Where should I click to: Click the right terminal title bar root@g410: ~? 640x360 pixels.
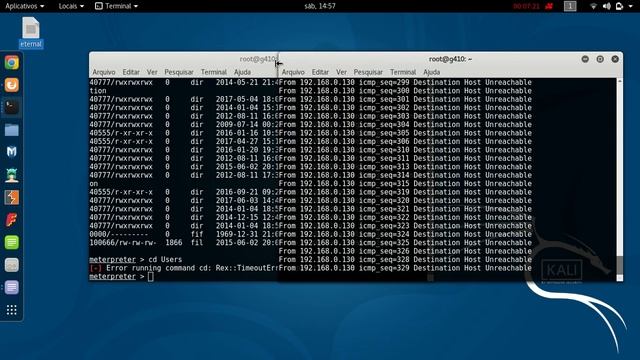click(450, 59)
